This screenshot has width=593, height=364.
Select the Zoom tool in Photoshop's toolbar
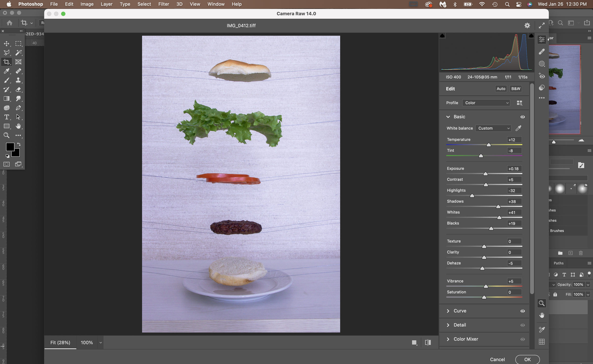point(7,135)
